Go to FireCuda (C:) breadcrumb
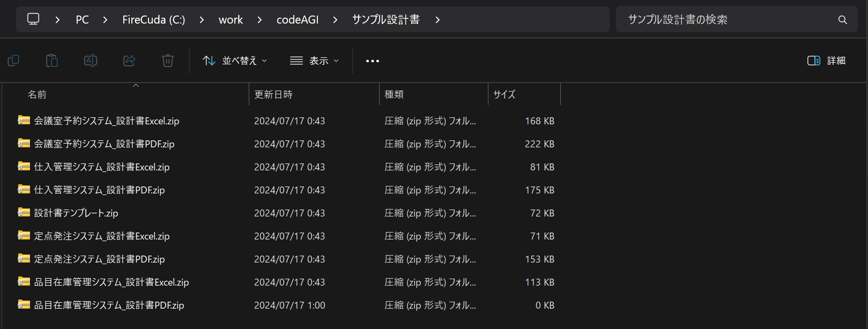Viewport: 868px width, 329px height. (x=154, y=20)
